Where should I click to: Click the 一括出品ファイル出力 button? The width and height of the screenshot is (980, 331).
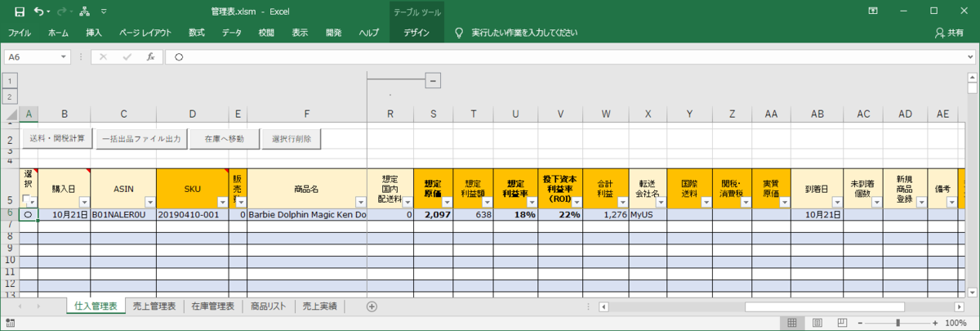(x=141, y=139)
